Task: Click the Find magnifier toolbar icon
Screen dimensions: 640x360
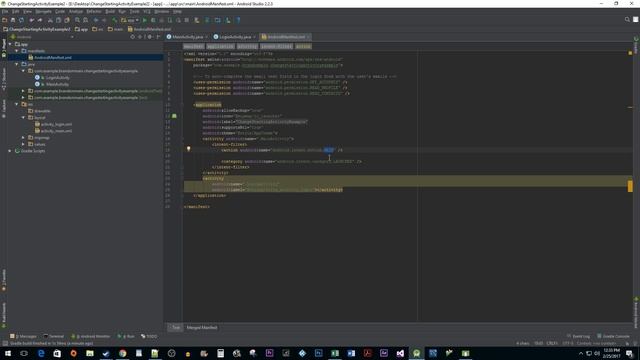Action: (77, 20)
